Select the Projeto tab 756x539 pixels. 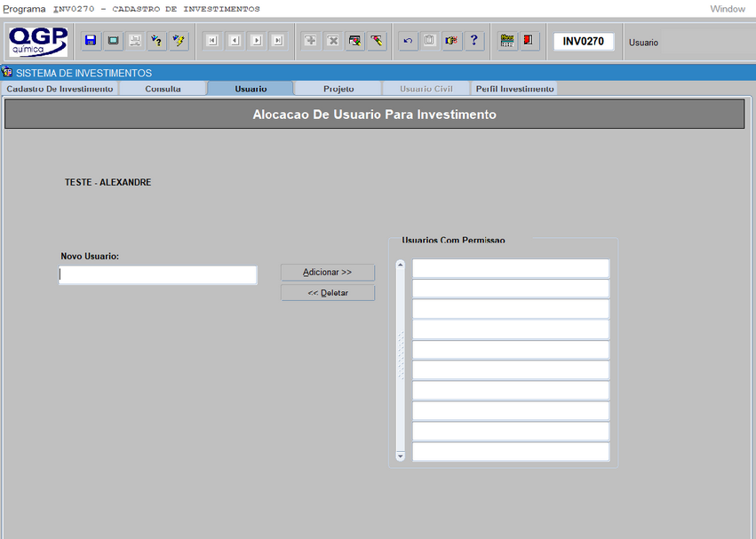(x=338, y=89)
